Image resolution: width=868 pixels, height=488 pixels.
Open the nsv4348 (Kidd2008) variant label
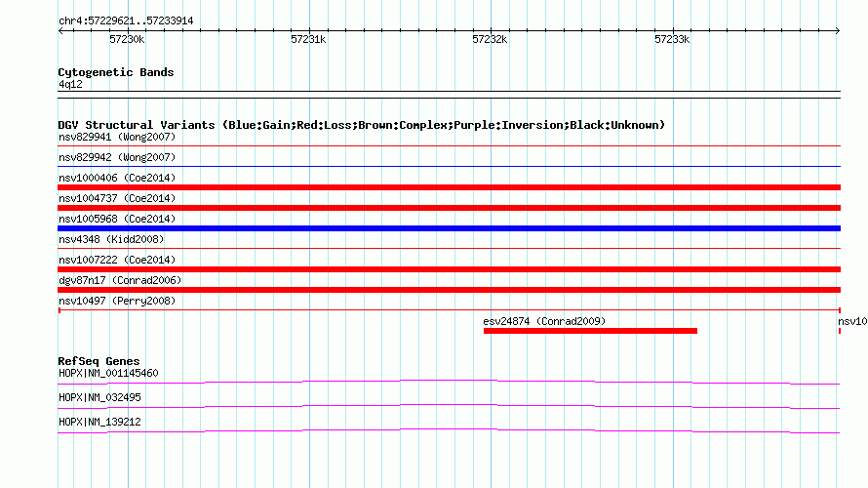[111, 239]
